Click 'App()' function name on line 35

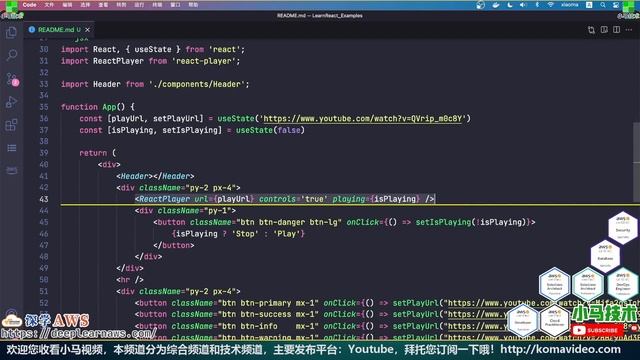113,107
